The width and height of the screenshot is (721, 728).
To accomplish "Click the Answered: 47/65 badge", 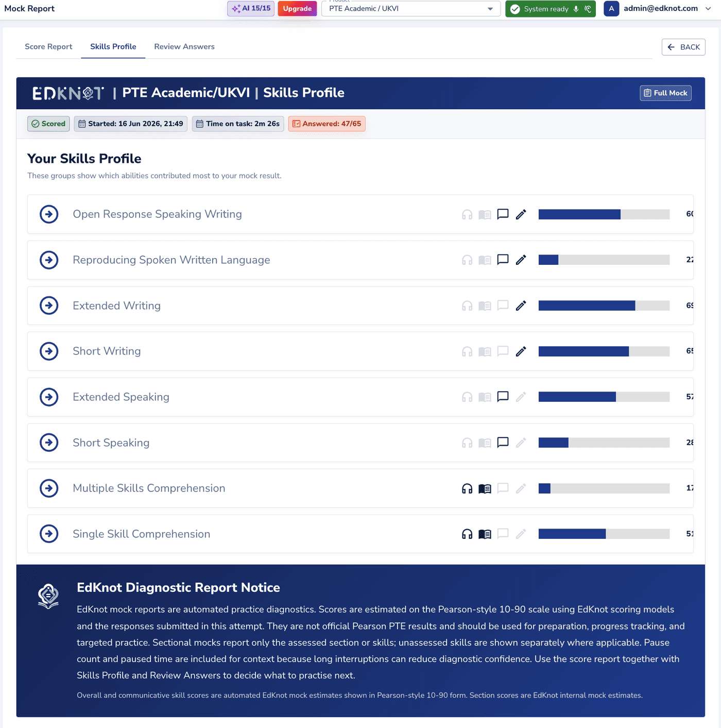I will (327, 124).
